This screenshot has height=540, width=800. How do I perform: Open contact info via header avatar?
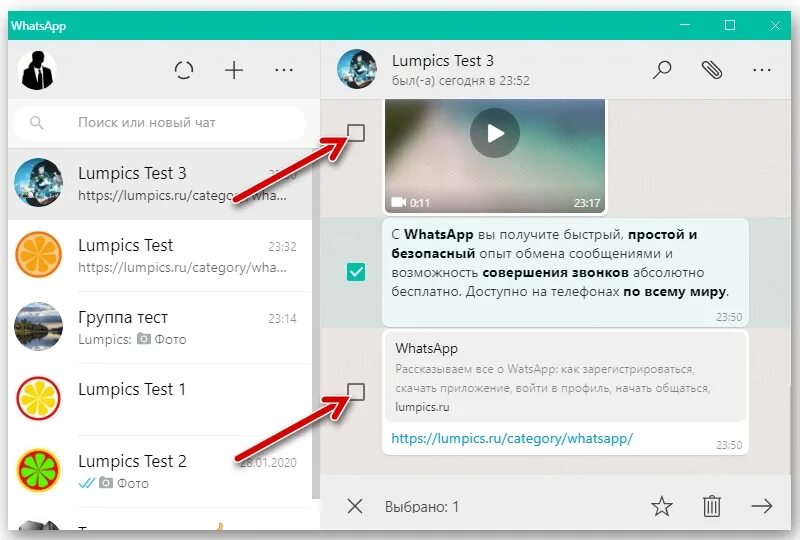(357, 69)
